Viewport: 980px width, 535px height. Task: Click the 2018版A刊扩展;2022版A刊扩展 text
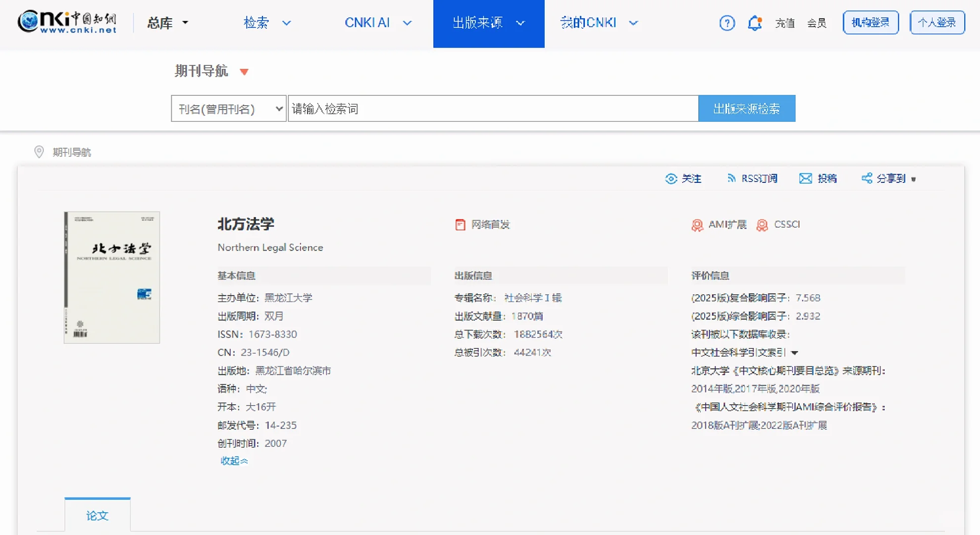759,425
